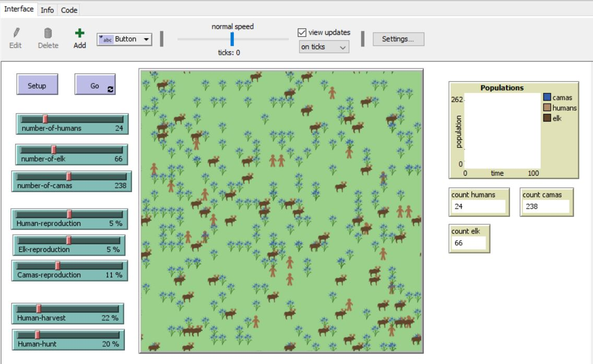Click the tan humans legend swatch
Viewport: 593px width, 364px height.
tap(547, 108)
